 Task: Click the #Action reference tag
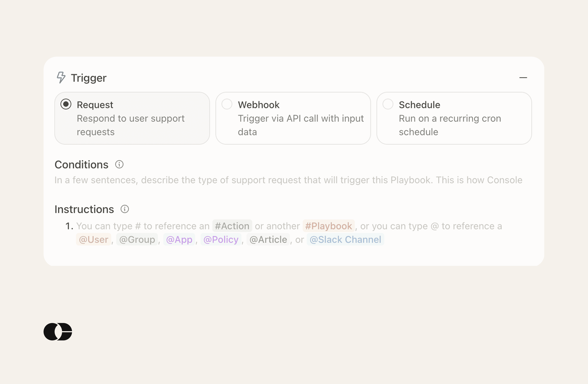point(232,226)
